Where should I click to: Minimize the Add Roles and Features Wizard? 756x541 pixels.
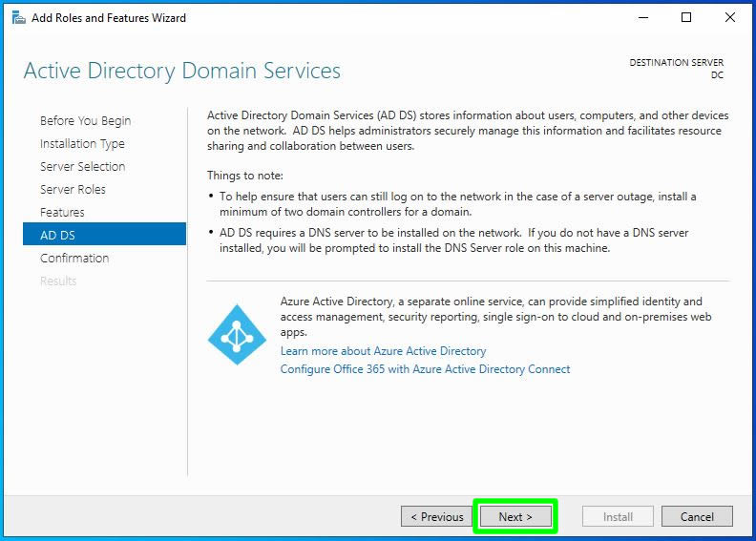pos(640,17)
